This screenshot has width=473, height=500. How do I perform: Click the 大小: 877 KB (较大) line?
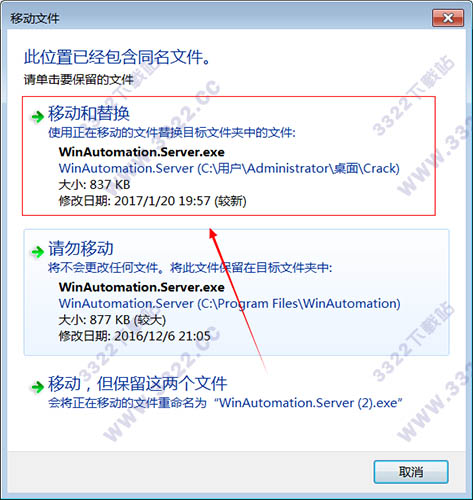click(112, 320)
